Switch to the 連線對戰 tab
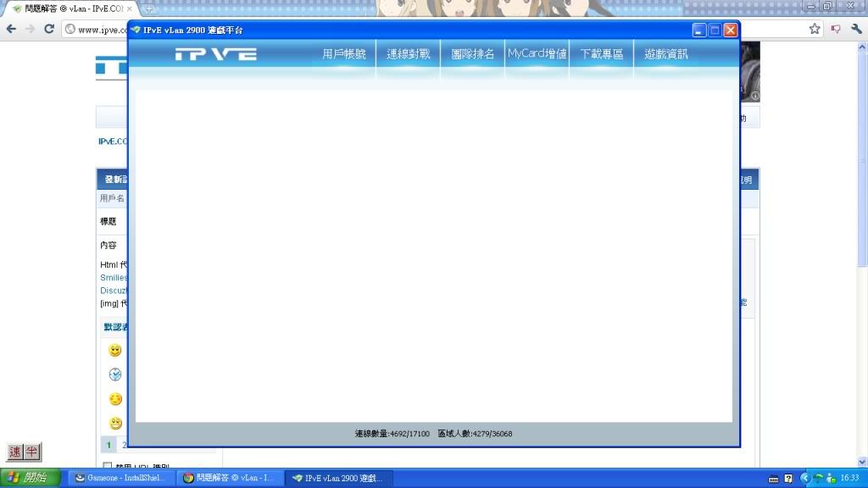868x488 pixels. click(409, 54)
